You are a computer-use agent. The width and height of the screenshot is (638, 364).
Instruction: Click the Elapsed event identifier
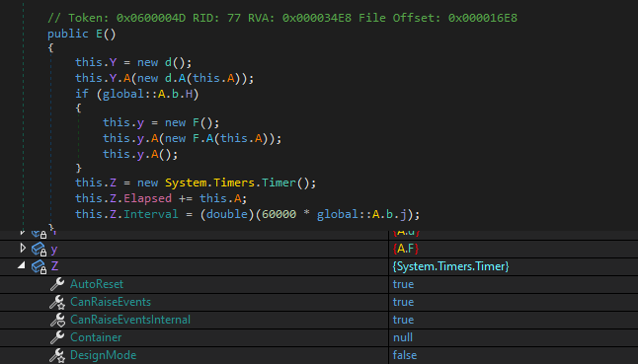[148, 198]
